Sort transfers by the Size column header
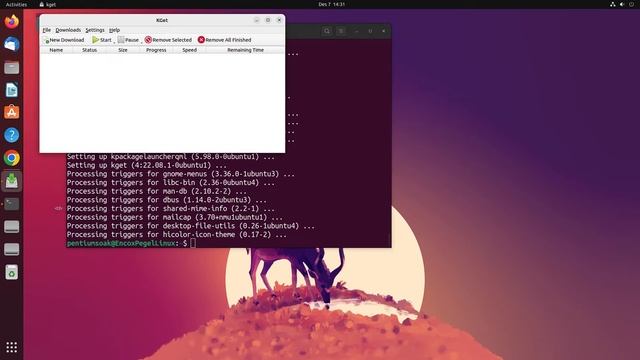 point(123,50)
